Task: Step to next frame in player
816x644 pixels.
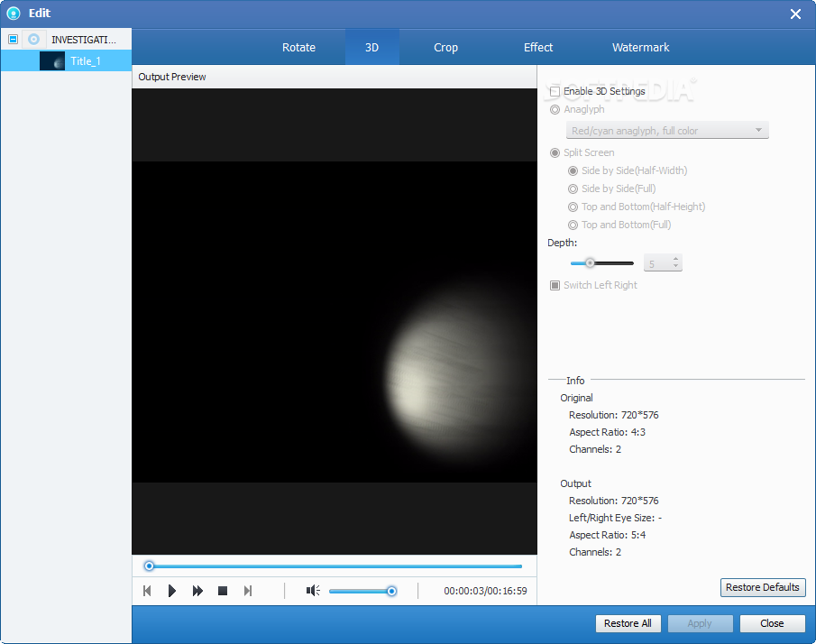Action: [x=248, y=591]
